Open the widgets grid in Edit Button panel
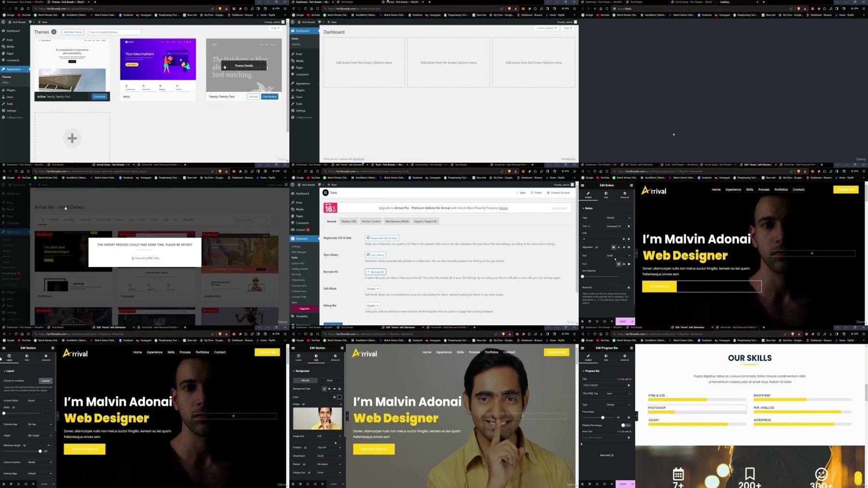The image size is (868, 488). tap(631, 185)
